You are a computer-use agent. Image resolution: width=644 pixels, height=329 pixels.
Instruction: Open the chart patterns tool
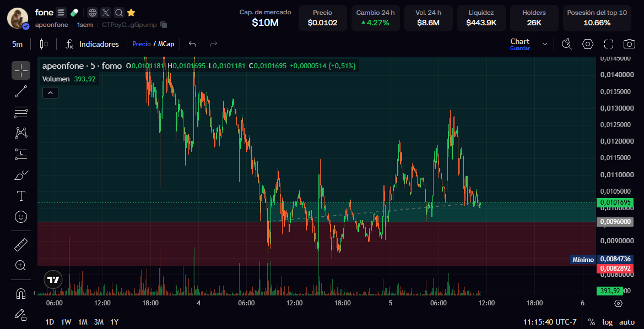(x=21, y=133)
